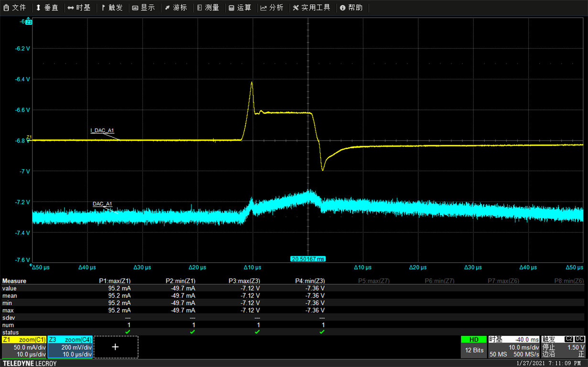Click the -40.0 ms timebase delay value

point(527,339)
